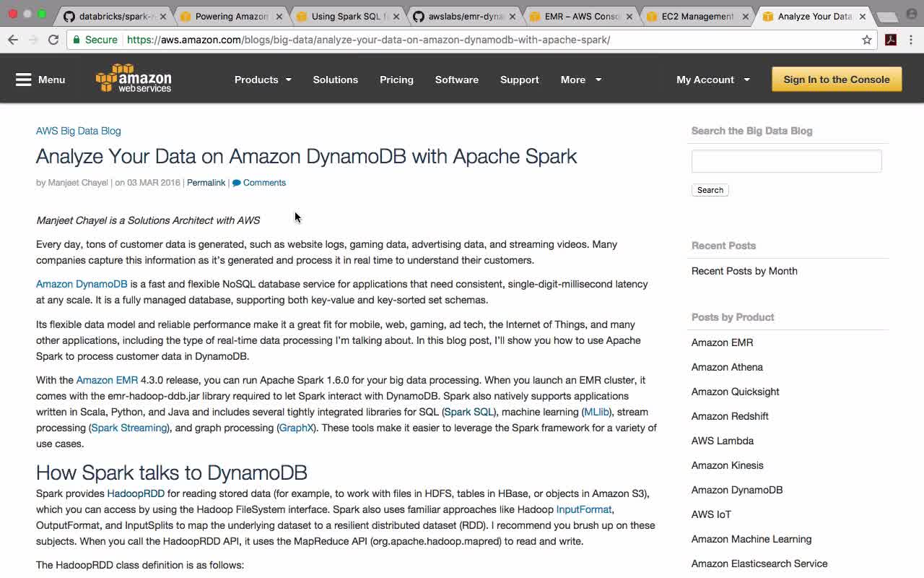Open Amazon Kinesis posts
Viewport: 924px width, 578px height.
[x=727, y=465]
